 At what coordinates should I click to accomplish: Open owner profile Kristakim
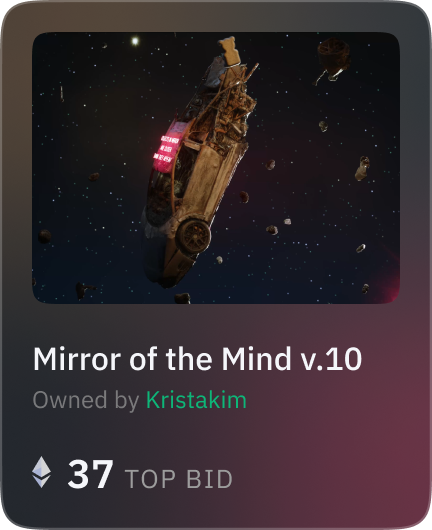(196, 401)
